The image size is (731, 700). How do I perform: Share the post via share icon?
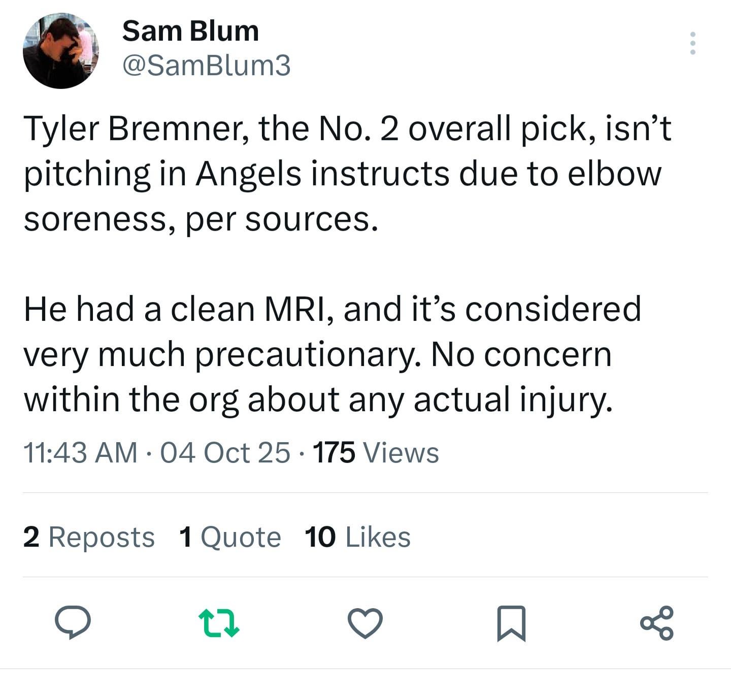click(657, 623)
